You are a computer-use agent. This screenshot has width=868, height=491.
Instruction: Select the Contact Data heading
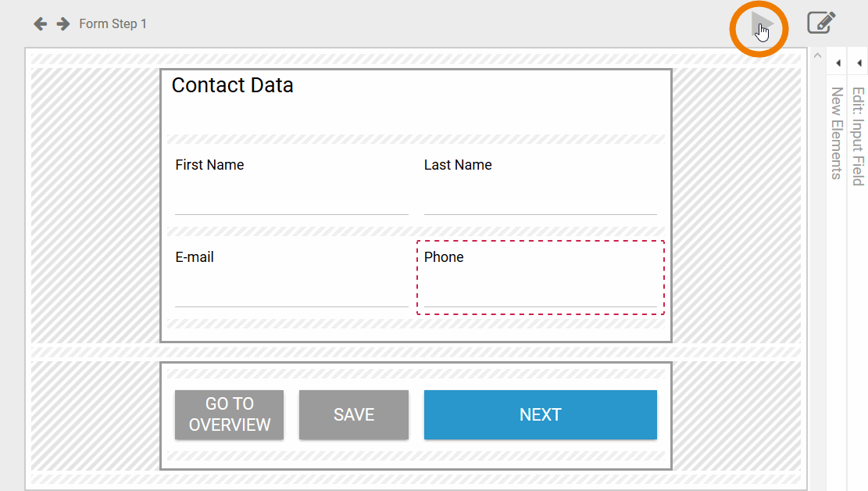[x=233, y=85]
